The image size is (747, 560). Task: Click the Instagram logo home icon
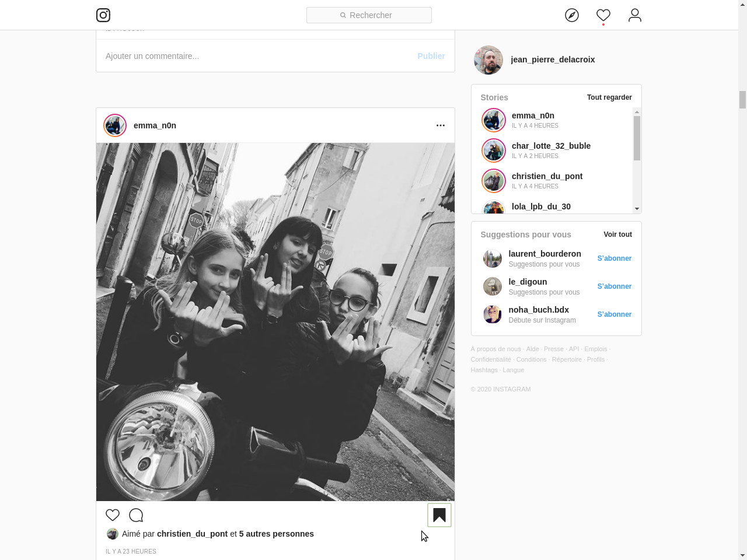(103, 15)
